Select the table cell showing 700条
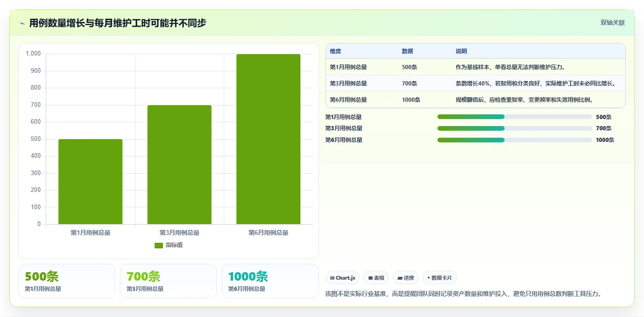644x317 pixels. pos(409,84)
